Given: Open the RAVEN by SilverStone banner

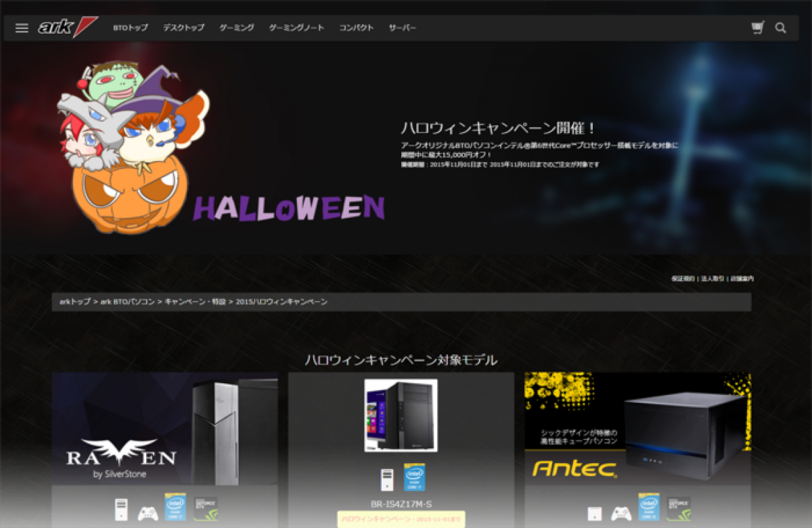Looking at the screenshot, I should [x=164, y=429].
